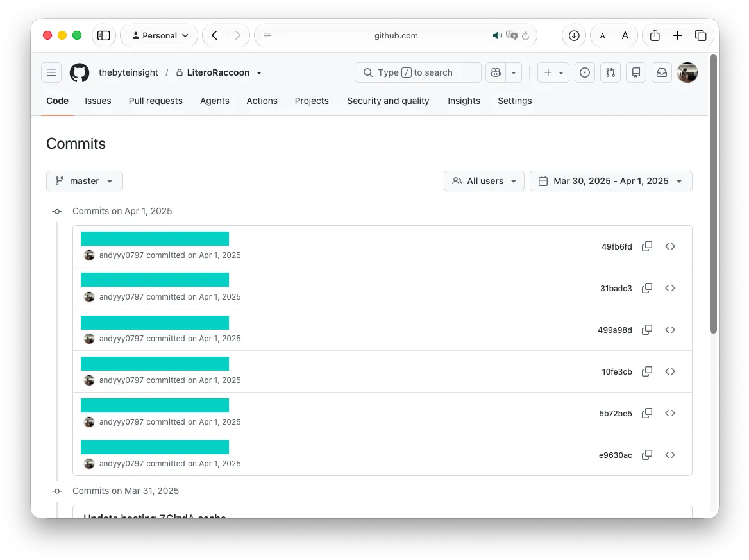Open the create new plus menu
This screenshot has height=560, width=749.
[553, 72]
